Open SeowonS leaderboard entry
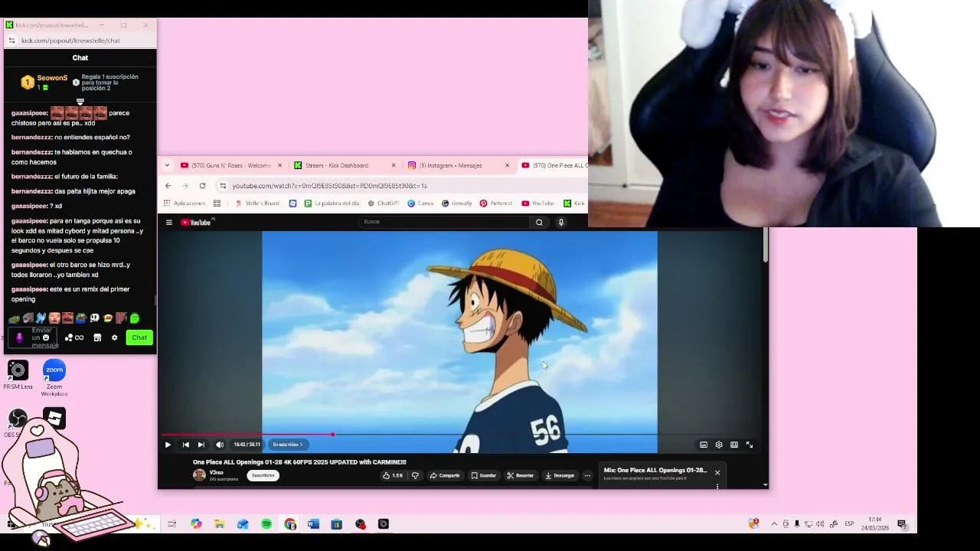The height and width of the screenshot is (551, 980). tap(44, 82)
